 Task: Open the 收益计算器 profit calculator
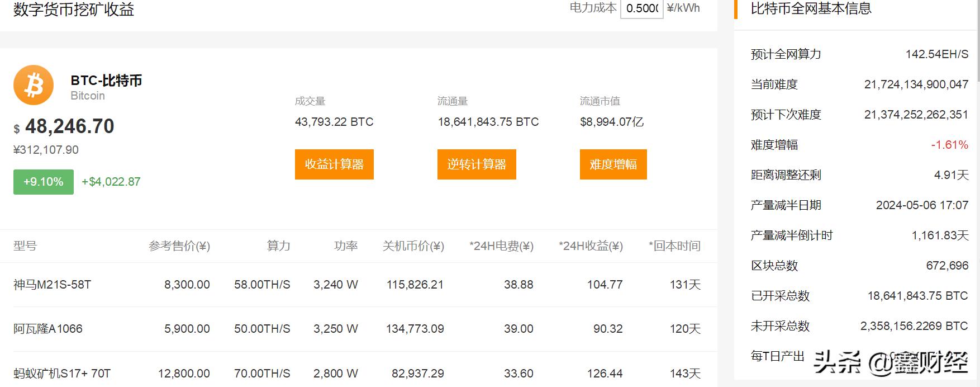coord(334,164)
